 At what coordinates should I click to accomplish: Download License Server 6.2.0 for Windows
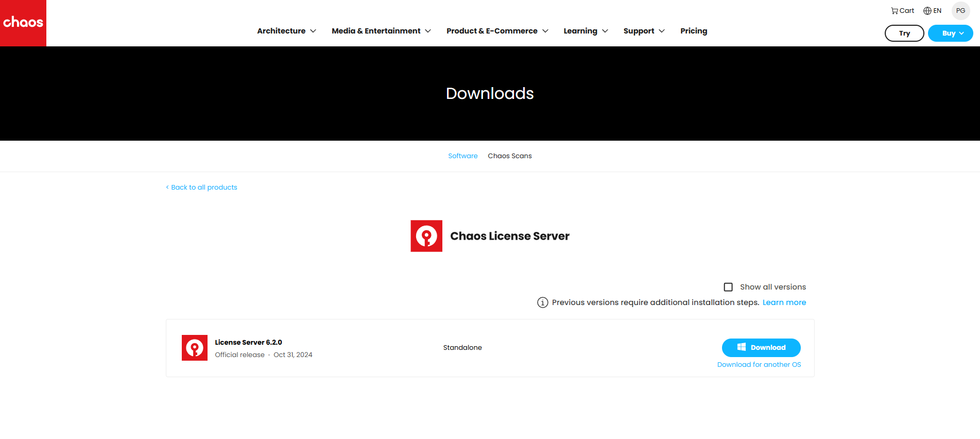point(761,348)
